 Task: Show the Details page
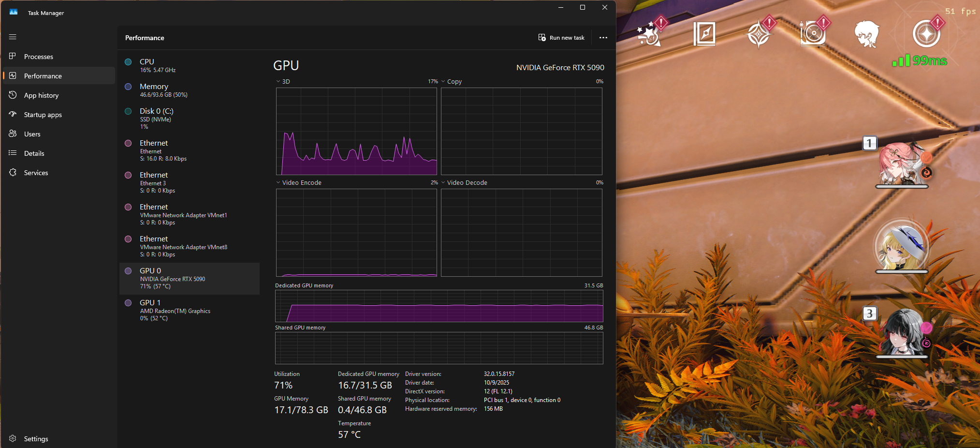click(x=59, y=153)
